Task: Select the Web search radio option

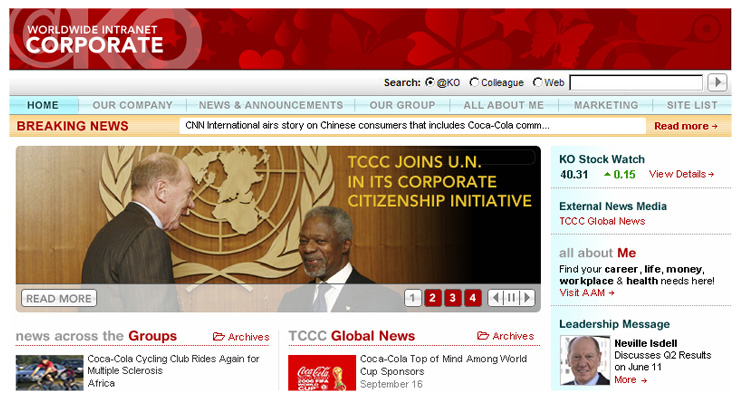Action: [x=537, y=82]
